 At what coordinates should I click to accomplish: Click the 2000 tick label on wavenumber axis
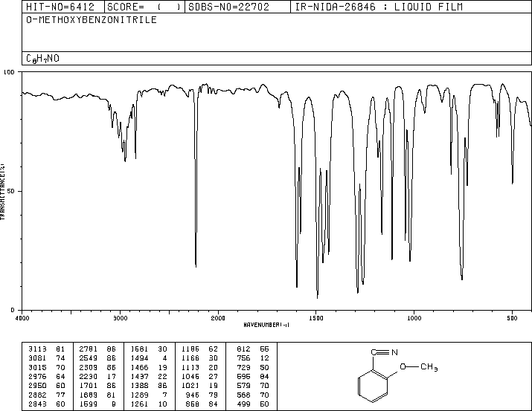pyautogui.click(x=218, y=318)
